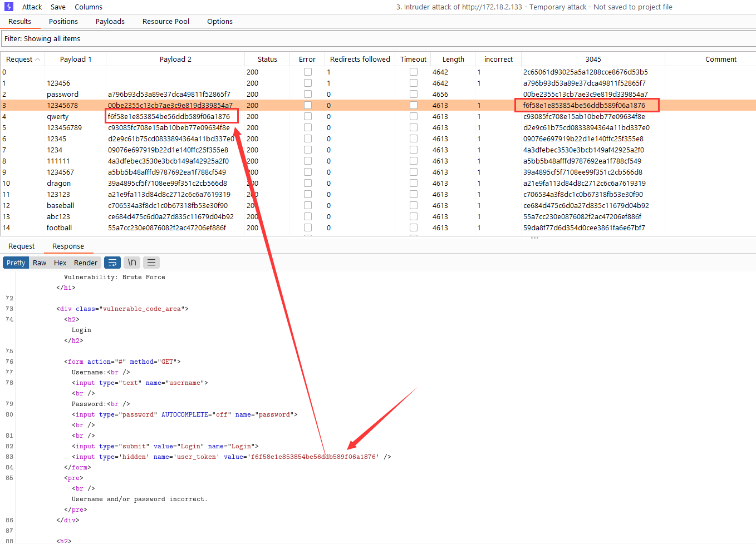This screenshot has width=756, height=544.
Task: Select the Response tab in lower pane
Action: coord(68,246)
